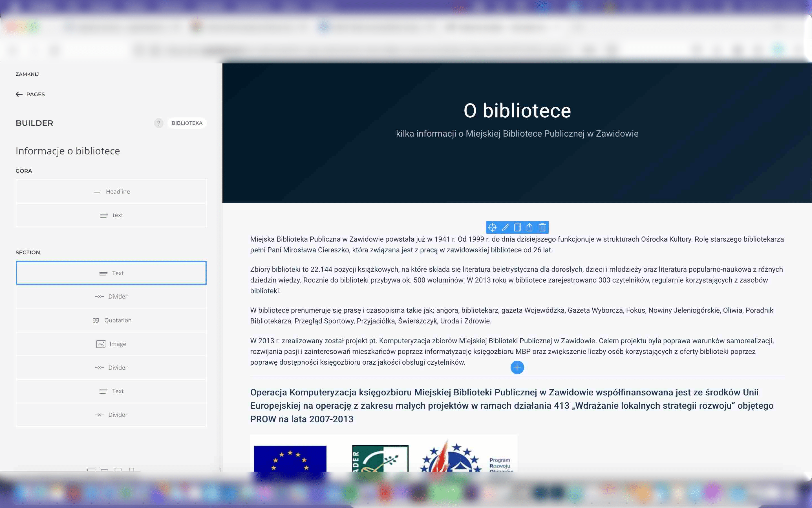Viewport: 812px width, 508px height.
Task: Click the SECTION group label
Action: pos(28,252)
